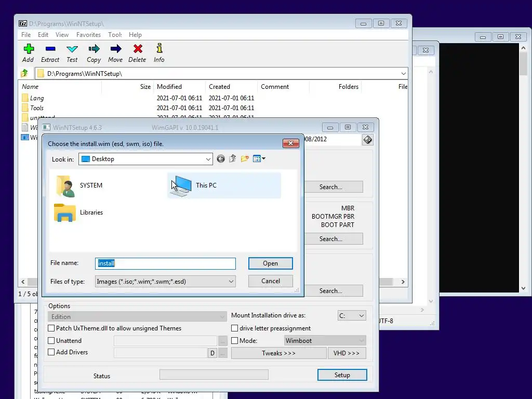Click the Open button in file dialog

(270, 263)
